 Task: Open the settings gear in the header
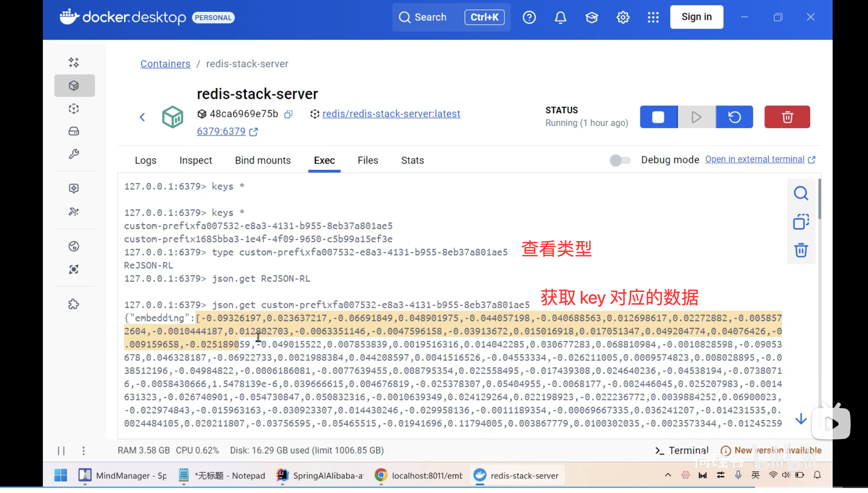click(x=623, y=17)
